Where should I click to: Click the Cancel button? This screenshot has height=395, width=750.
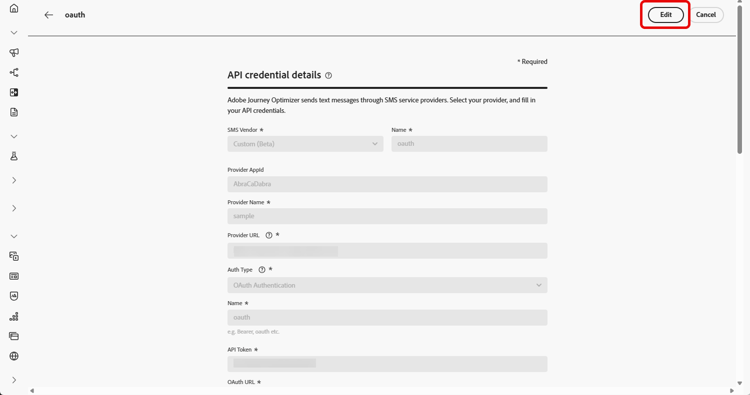click(706, 15)
